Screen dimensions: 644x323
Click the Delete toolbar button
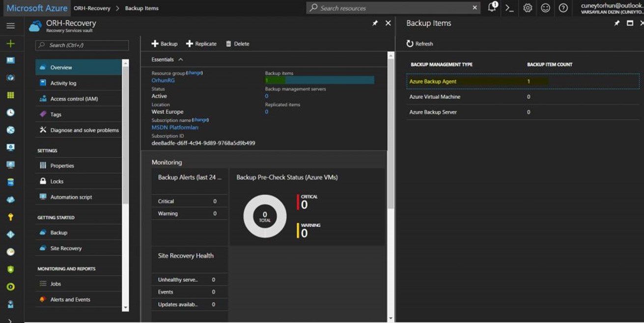pos(238,44)
